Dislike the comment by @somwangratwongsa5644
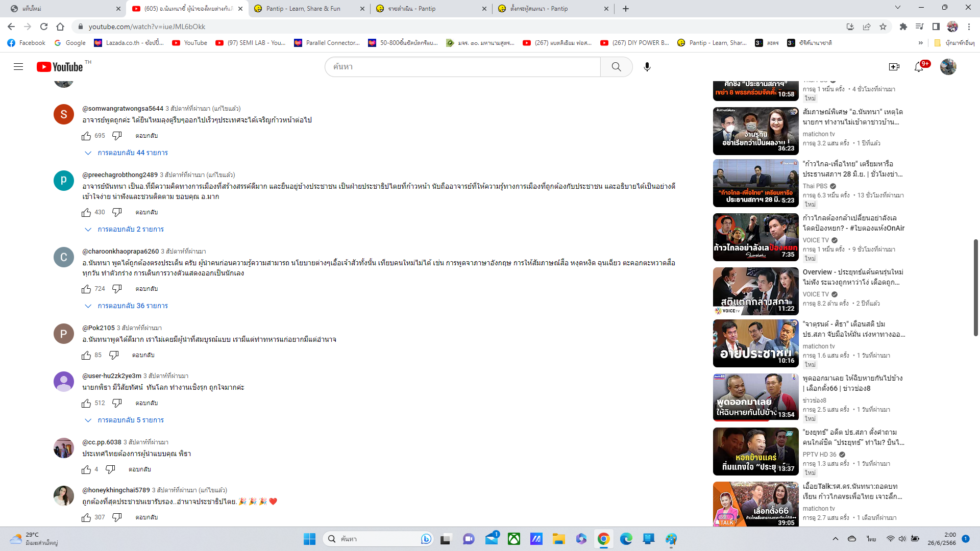 tap(117, 136)
